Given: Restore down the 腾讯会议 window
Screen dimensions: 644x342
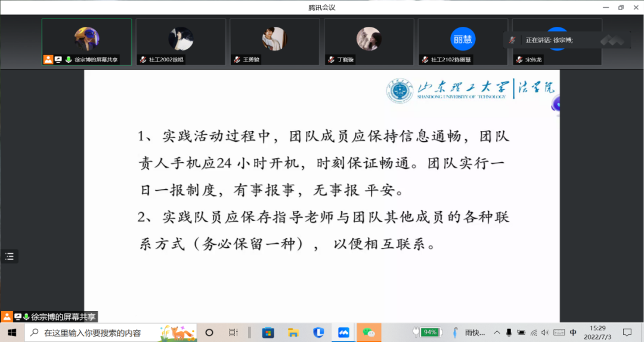Looking at the screenshot, I should pyautogui.click(x=621, y=7).
